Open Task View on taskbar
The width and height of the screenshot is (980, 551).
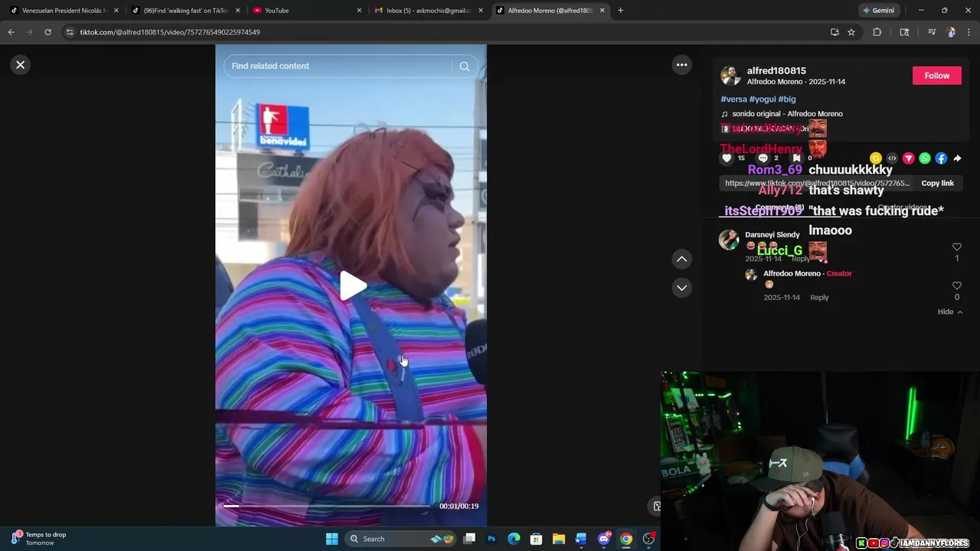tap(469, 539)
